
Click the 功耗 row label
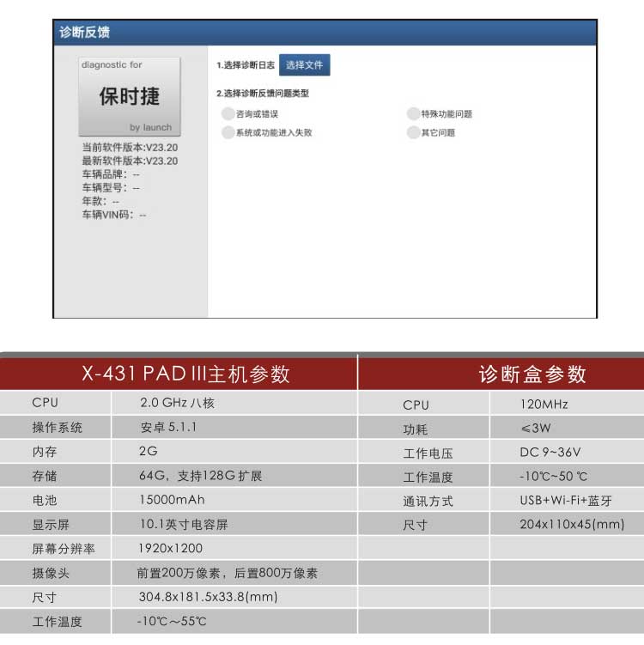pos(416,429)
